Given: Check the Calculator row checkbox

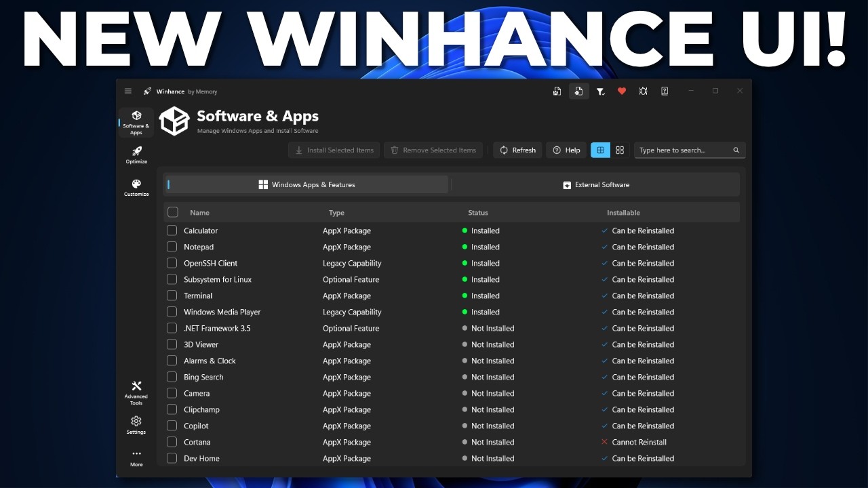Looking at the screenshot, I should click(172, 230).
